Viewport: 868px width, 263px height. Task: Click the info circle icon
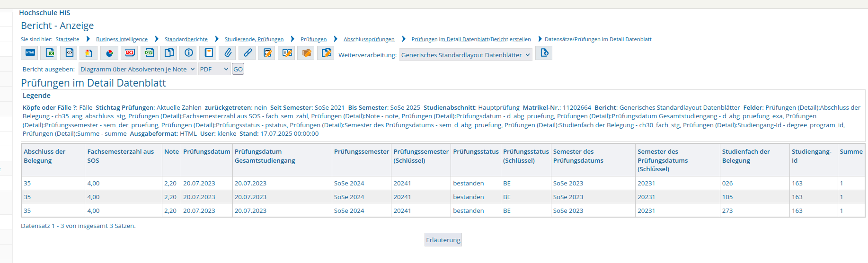pyautogui.click(x=189, y=53)
